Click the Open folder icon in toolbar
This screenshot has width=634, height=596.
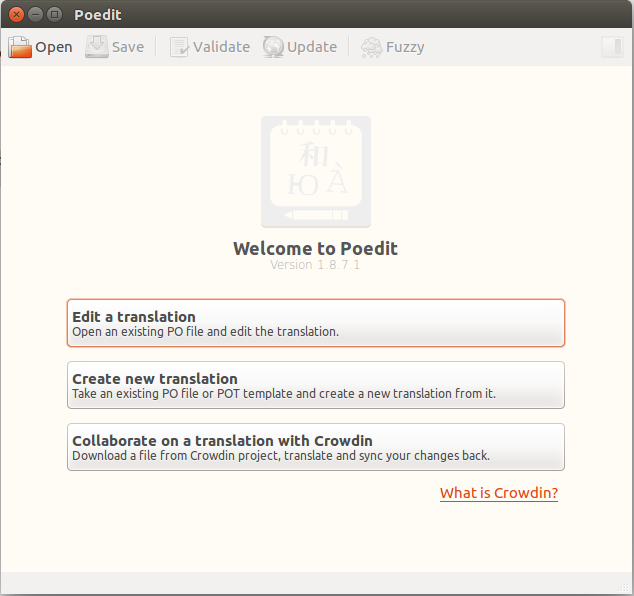coord(20,47)
